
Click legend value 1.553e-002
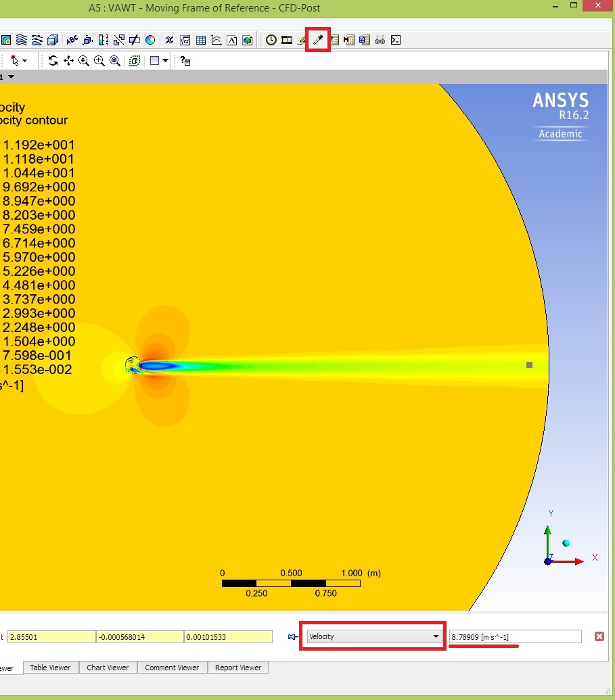pos(37,370)
